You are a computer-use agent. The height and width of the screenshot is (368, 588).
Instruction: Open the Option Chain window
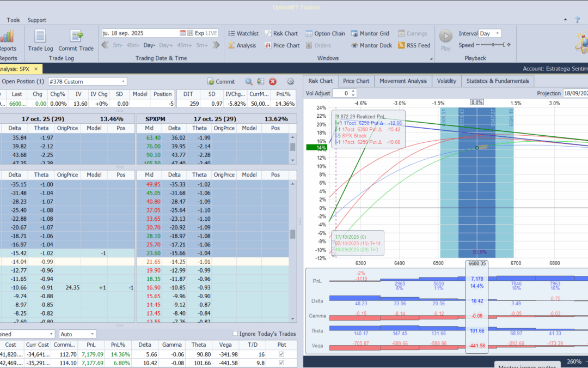click(x=325, y=33)
